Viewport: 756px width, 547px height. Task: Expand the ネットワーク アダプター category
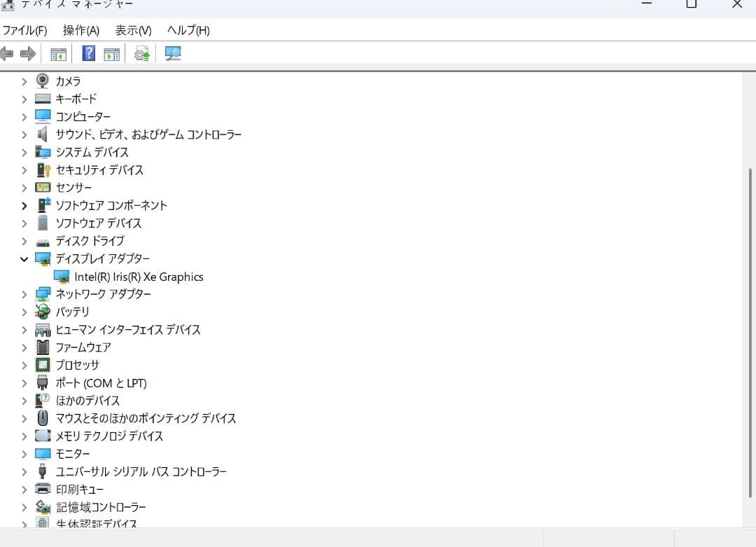(24, 294)
